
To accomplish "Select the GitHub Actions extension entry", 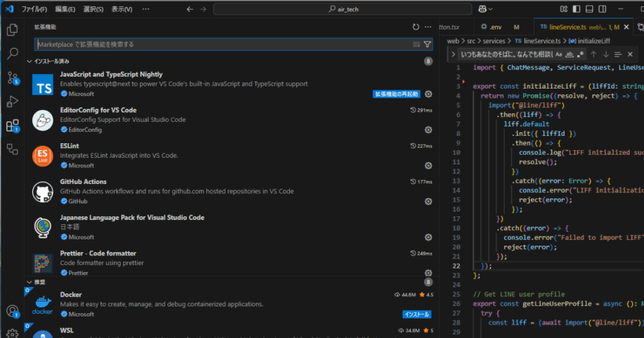I will click(232, 192).
